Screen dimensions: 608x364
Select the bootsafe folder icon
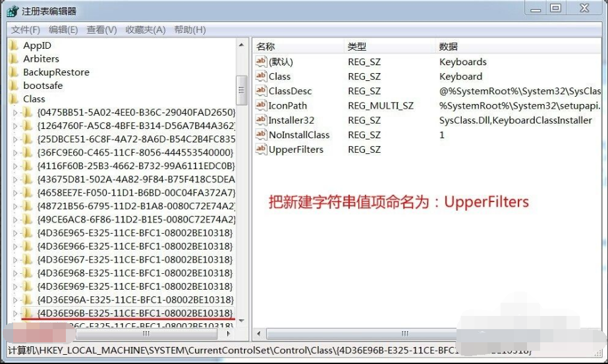(14, 86)
